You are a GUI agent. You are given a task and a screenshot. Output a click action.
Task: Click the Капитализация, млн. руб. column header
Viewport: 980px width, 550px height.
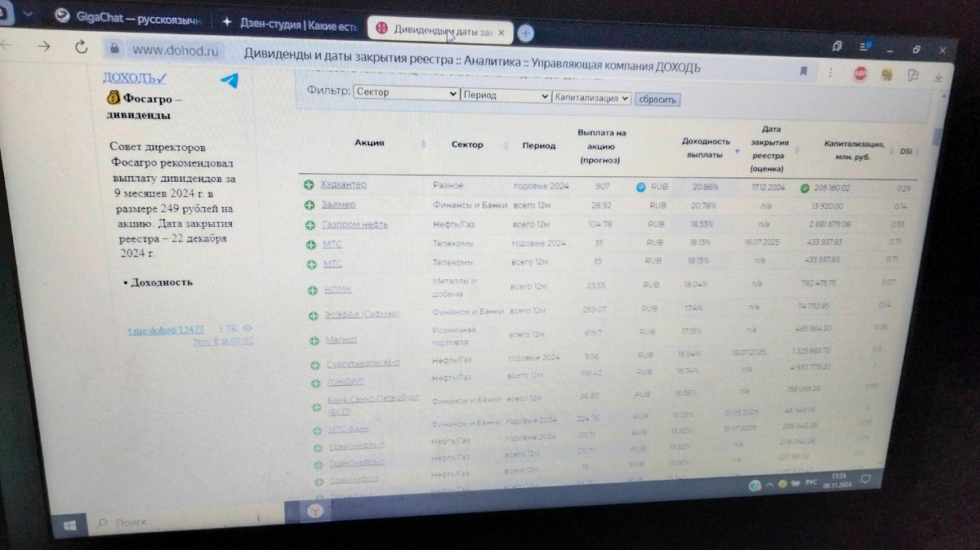click(853, 150)
